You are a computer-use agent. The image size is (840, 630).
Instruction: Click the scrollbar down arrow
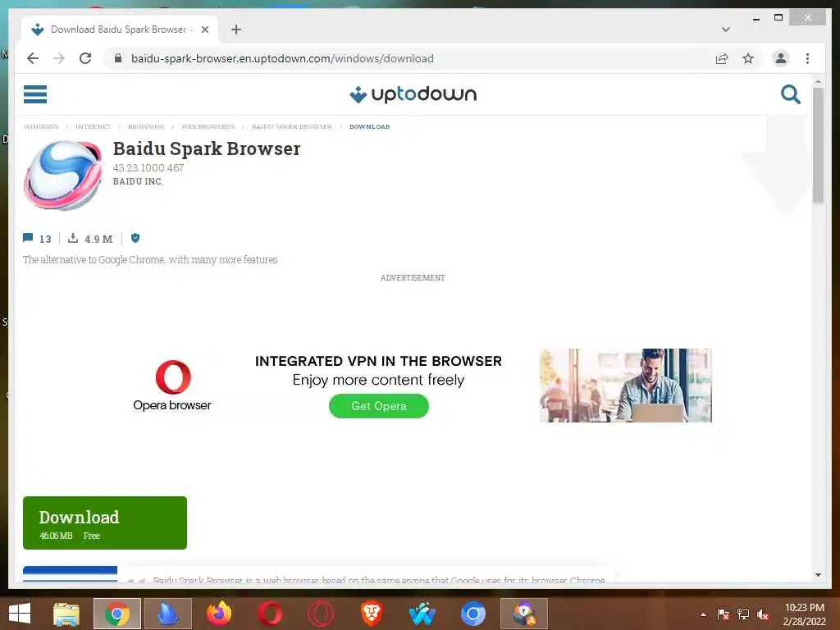[x=818, y=575]
